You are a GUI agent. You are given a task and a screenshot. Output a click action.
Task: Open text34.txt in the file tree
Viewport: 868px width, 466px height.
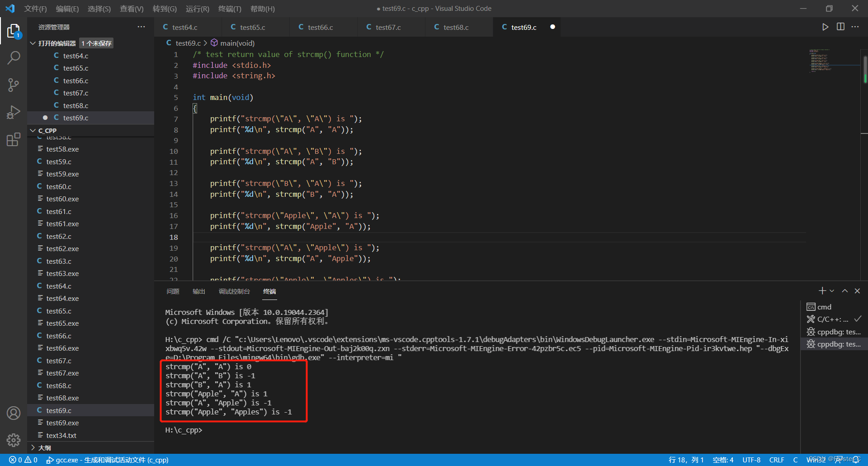(90, 435)
